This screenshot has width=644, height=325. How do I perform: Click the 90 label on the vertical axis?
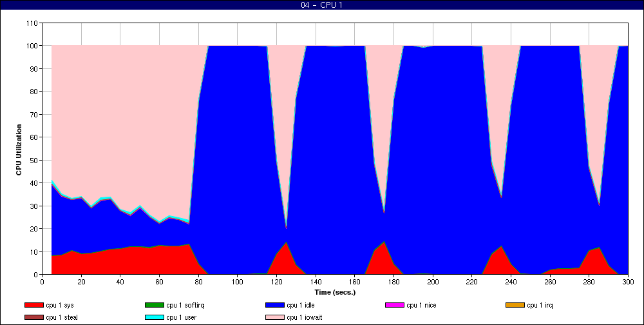[35, 69]
